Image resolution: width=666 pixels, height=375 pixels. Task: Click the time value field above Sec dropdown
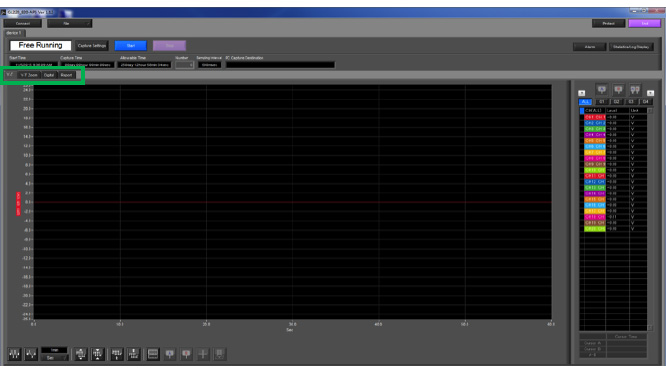click(x=54, y=350)
